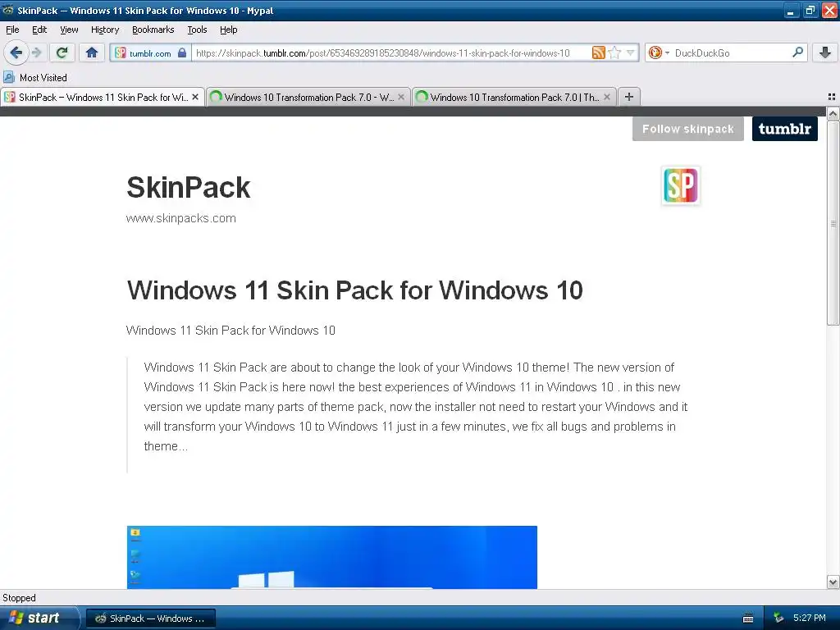Close the Transformation Pack 7.0 - W... tab

[401, 97]
